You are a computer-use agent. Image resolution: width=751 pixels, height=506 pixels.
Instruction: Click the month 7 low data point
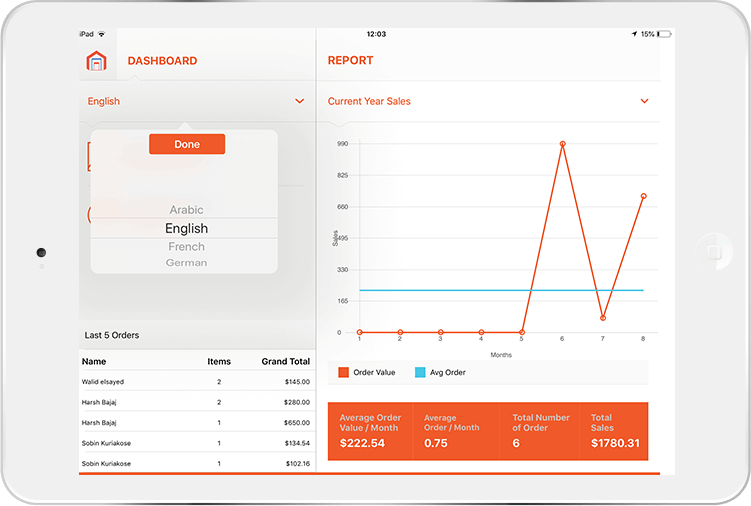click(x=603, y=318)
